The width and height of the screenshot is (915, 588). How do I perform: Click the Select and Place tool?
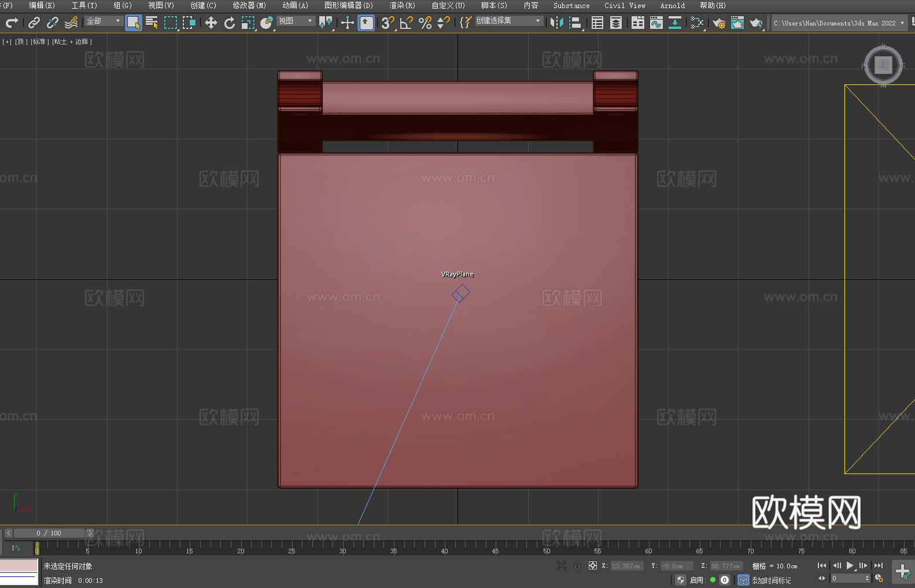point(267,23)
